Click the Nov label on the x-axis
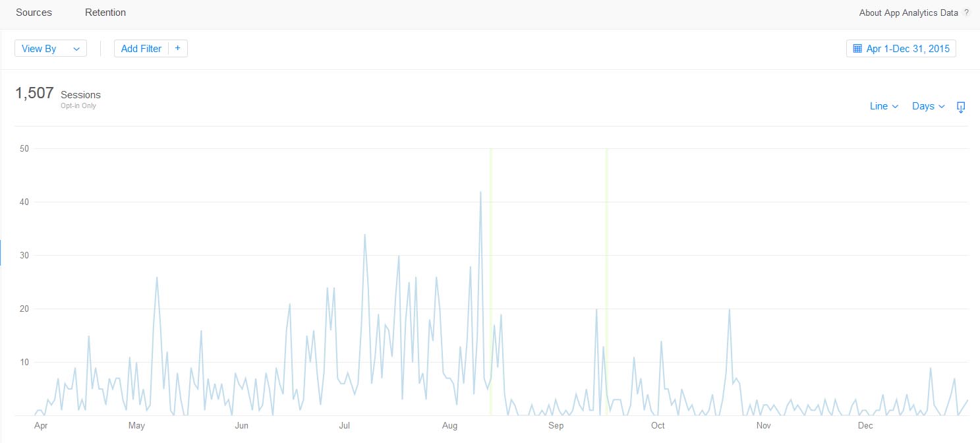This screenshot has width=980, height=443. (764, 426)
